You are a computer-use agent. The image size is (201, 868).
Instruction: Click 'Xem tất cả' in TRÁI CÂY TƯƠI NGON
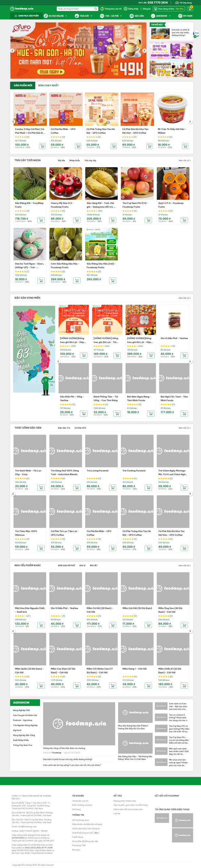[185, 160]
